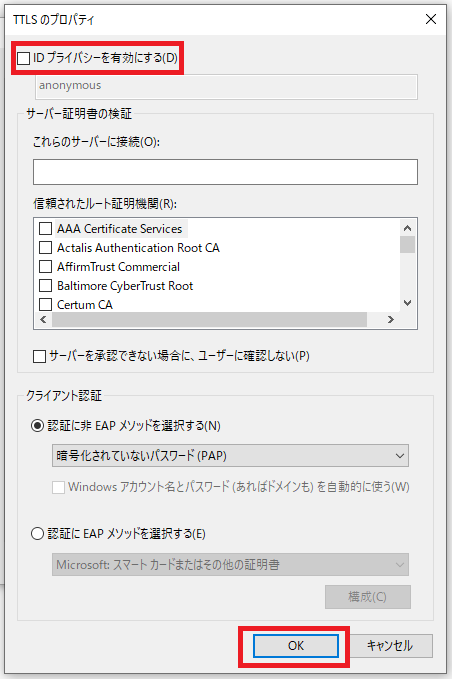
Task: Check Certum CA entry
Action: [x=45, y=305]
